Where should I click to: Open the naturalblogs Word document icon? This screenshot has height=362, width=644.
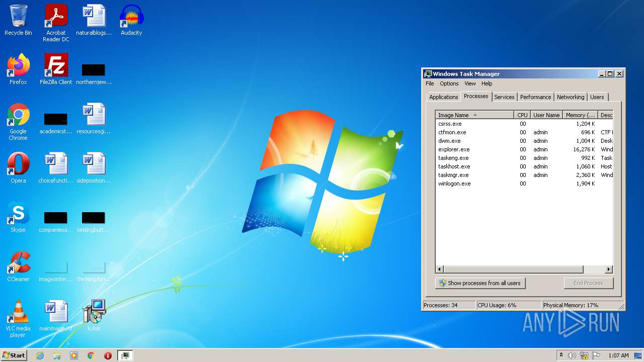pyautogui.click(x=94, y=20)
